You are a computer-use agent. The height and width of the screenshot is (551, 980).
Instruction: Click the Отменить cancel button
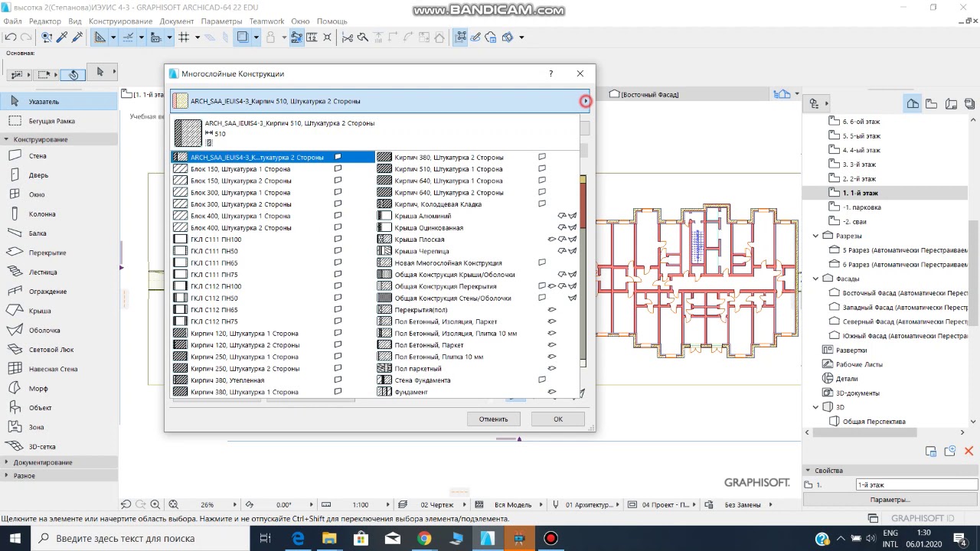[493, 419]
